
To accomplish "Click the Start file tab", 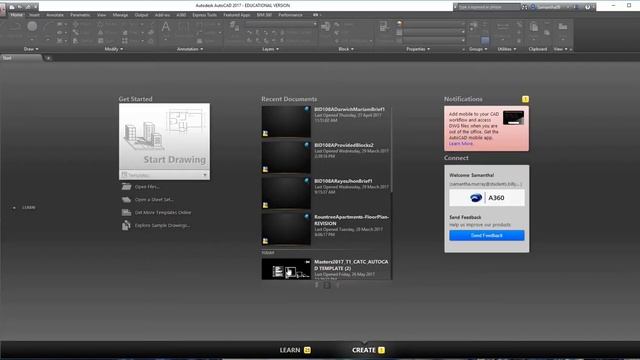I will tap(20, 58).
